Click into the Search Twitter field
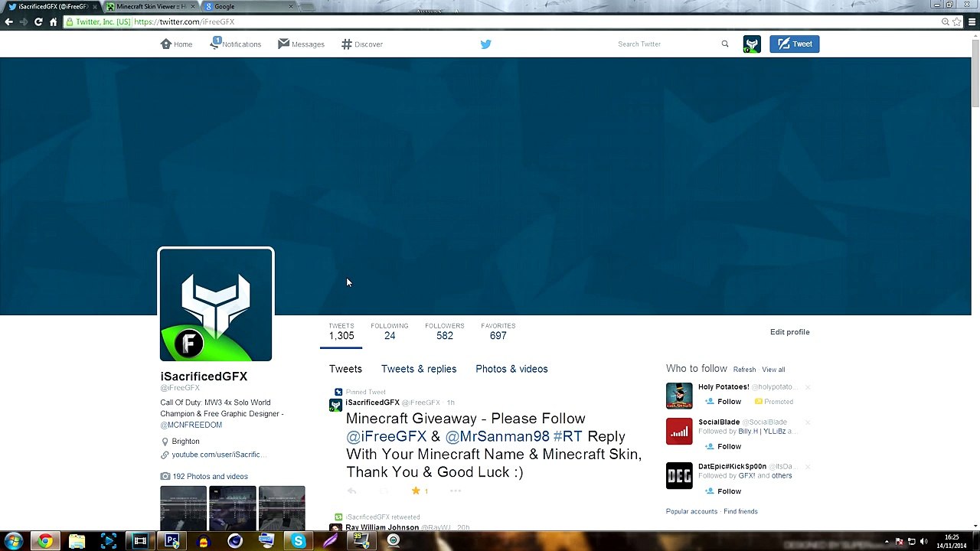This screenshot has height=551, width=980. coord(666,44)
